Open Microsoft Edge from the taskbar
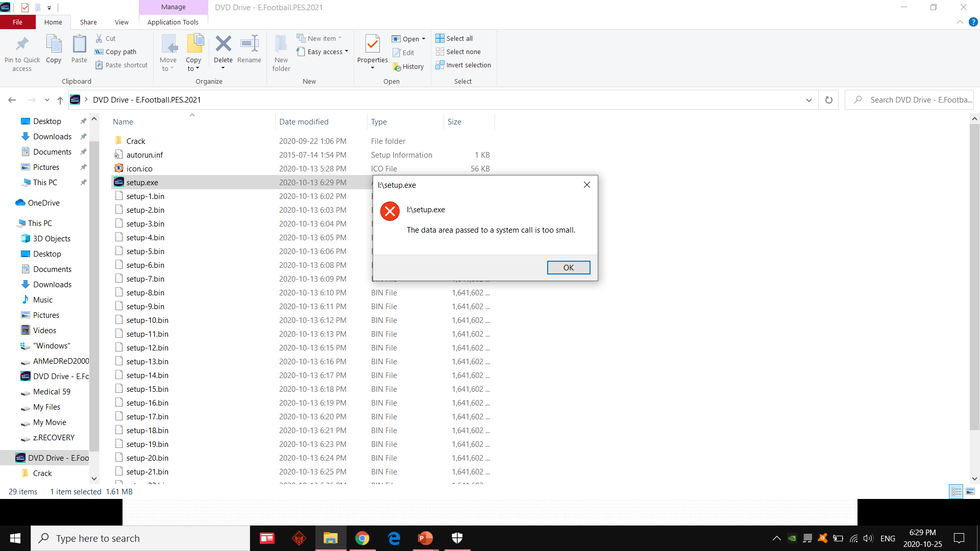This screenshot has width=980, height=551. point(394,538)
